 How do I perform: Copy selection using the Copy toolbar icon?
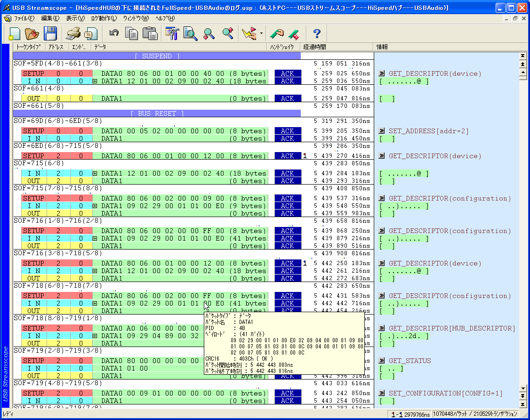coord(131,33)
